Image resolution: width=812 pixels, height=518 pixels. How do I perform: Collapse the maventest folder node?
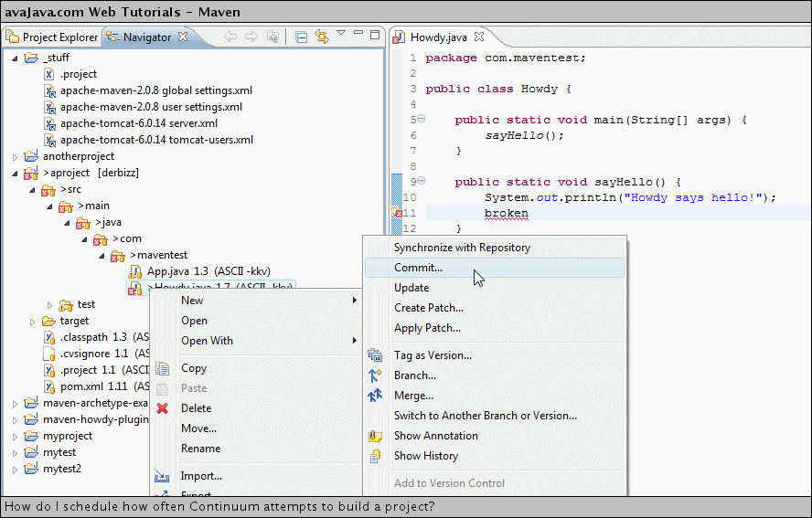(101, 256)
